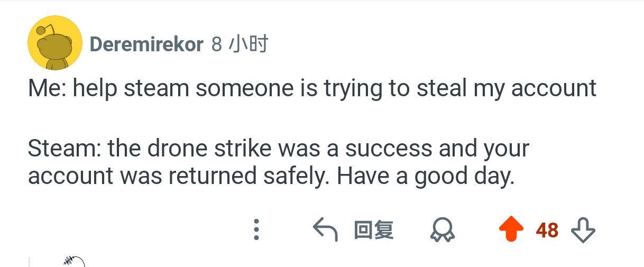Click the partial avatar of the reply below
Screen dimensions: 644x267
[73, 261]
